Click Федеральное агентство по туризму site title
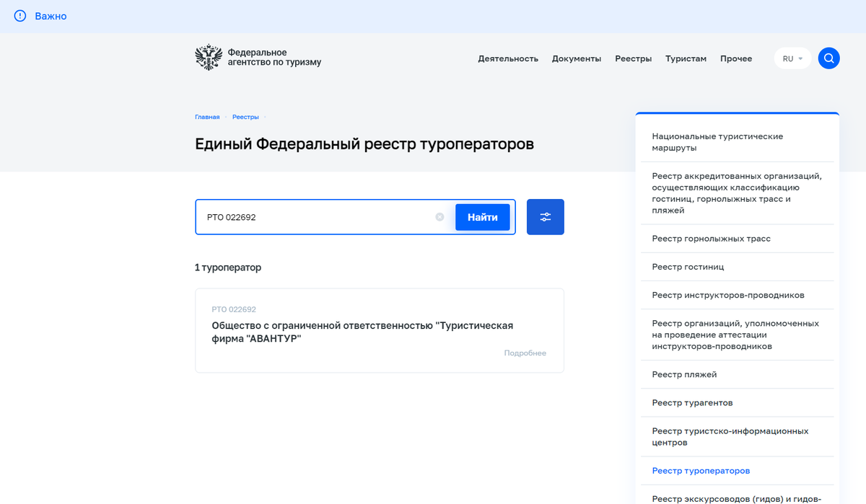Image resolution: width=866 pixels, height=504 pixels. pos(274,58)
